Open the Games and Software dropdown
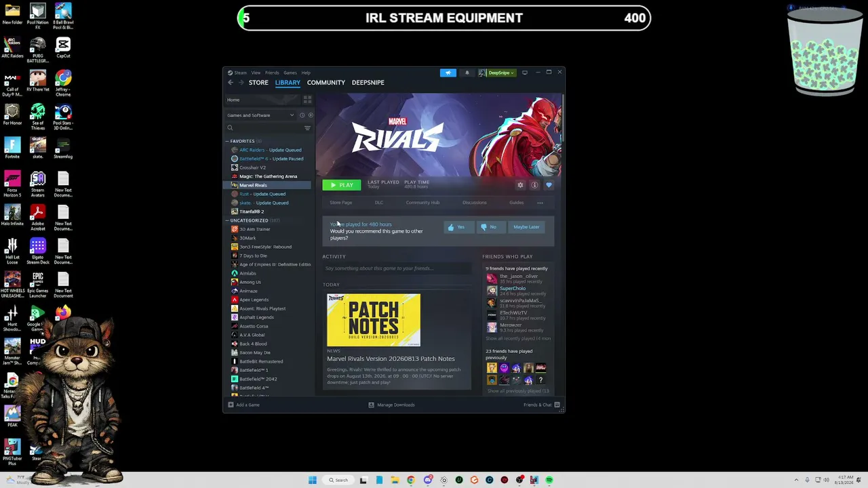This screenshot has height=488, width=868. (x=260, y=115)
